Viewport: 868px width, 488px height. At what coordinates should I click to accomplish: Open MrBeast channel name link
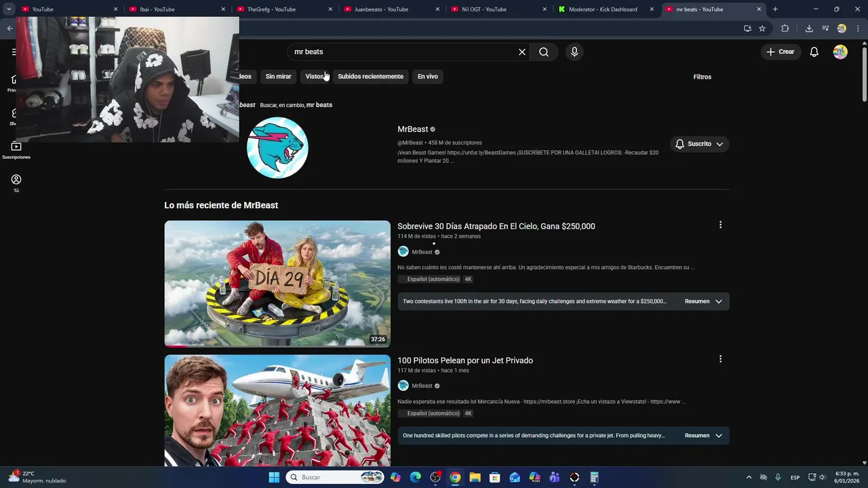tap(413, 129)
